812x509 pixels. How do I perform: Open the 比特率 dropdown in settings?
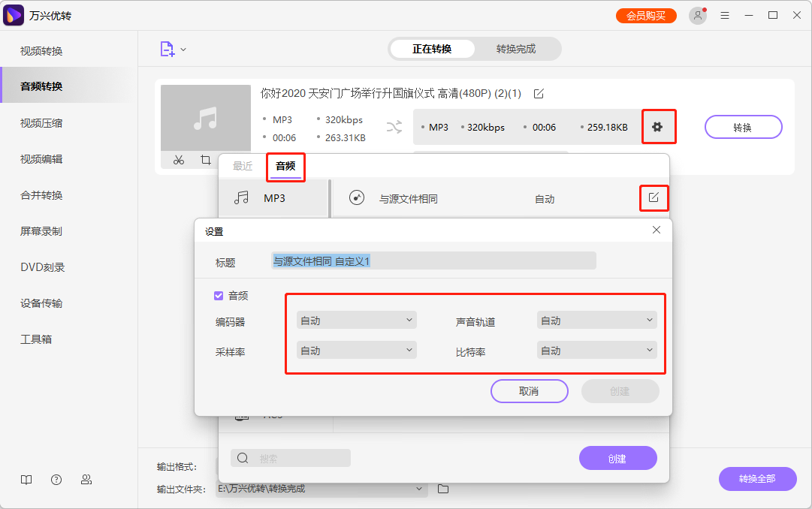click(596, 350)
